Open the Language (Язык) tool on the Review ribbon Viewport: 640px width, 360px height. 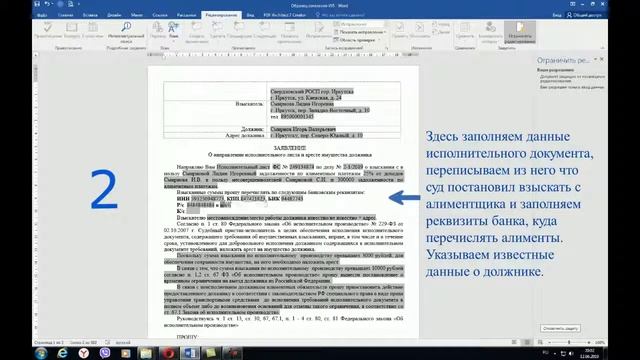[x=173, y=31]
